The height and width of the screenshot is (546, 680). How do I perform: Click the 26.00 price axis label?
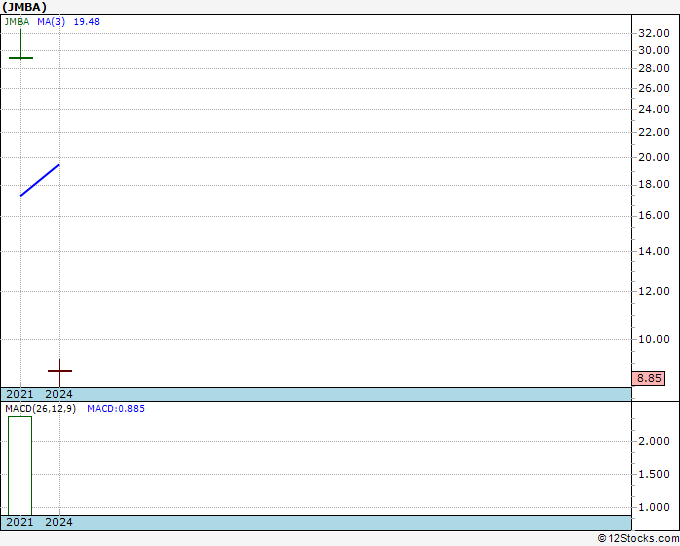[654, 88]
